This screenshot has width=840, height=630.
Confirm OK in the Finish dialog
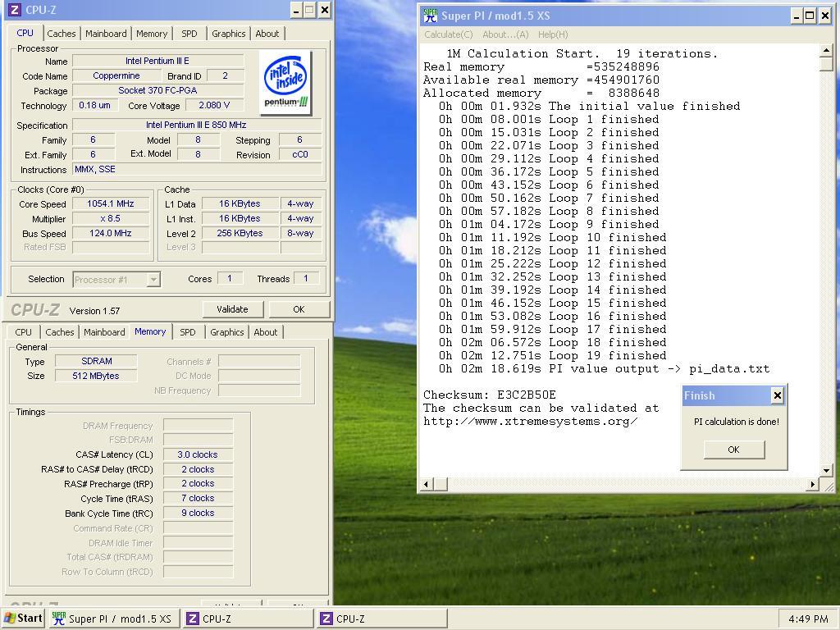click(734, 450)
